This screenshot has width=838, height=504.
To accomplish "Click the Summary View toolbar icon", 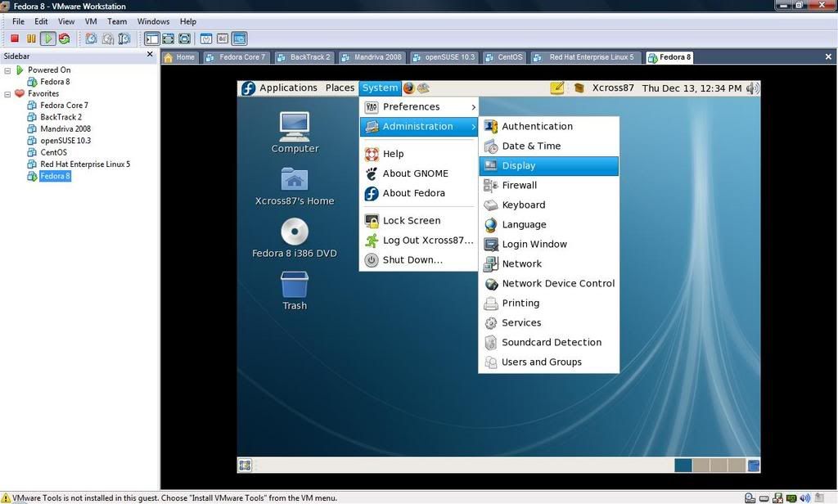I will (206, 38).
